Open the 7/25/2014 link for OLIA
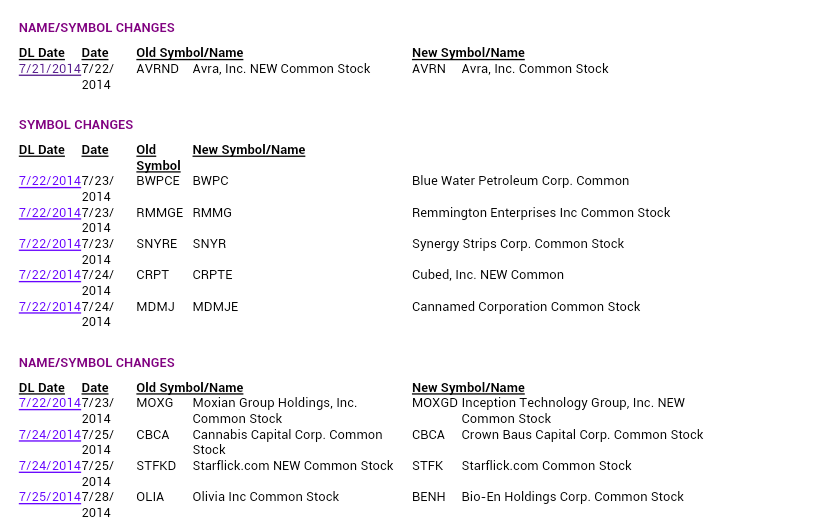The image size is (837, 526). pyautogui.click(x=50, y=497)
